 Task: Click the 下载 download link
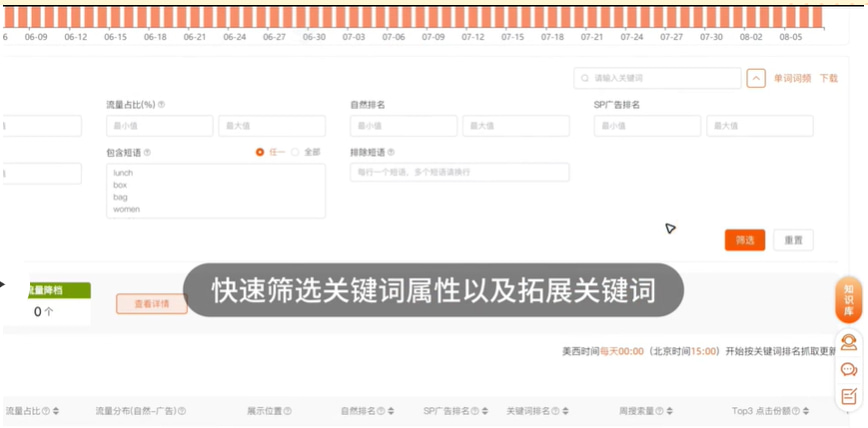click(x=829, y=79)
